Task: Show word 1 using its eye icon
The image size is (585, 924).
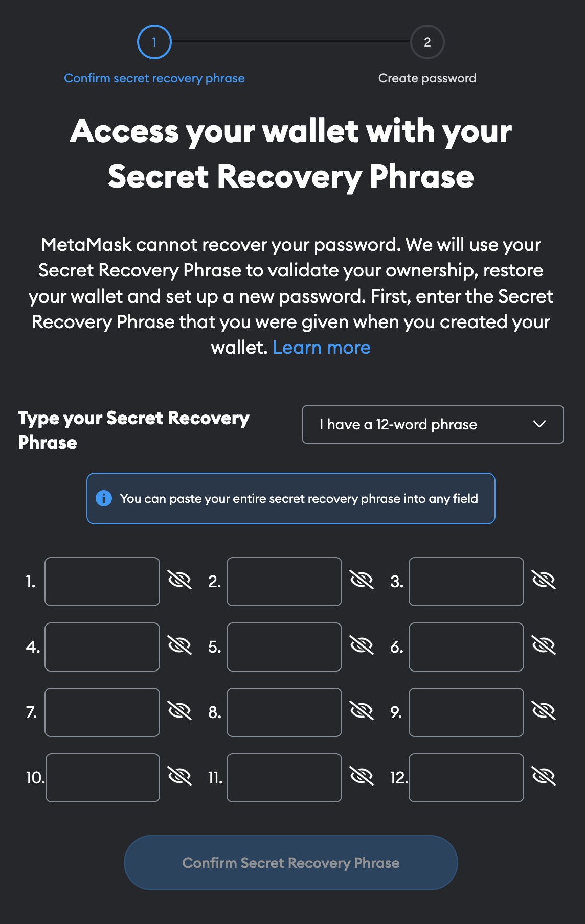Action: (179, 581)
